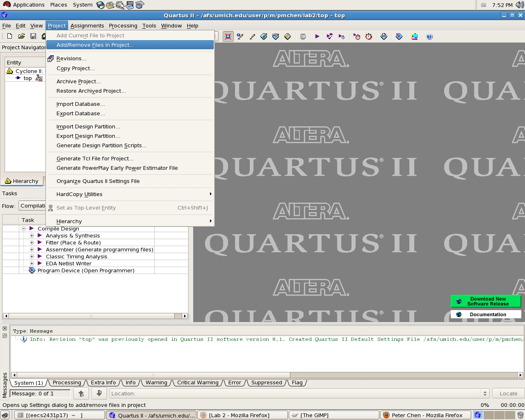The width and height of the screenshot is (525, 420).
Task: Open the Applications menu in GNOME panel
Action: [24, 5]
